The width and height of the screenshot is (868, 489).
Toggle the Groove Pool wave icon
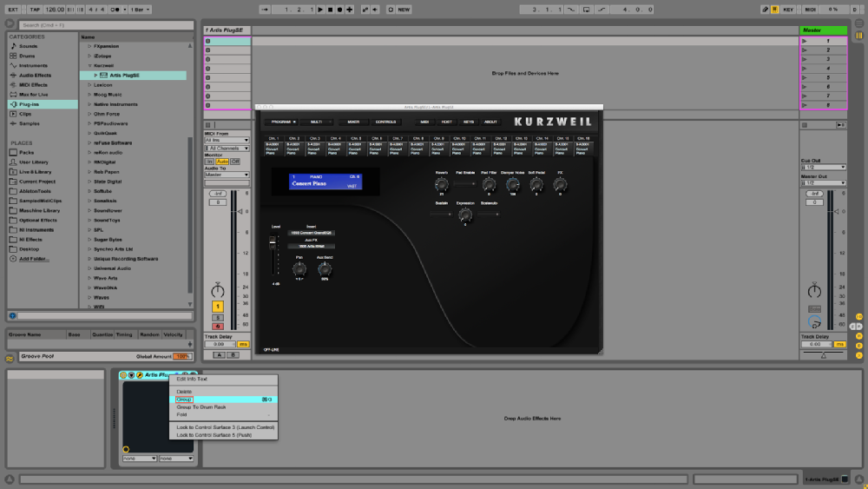pos(10,356)
